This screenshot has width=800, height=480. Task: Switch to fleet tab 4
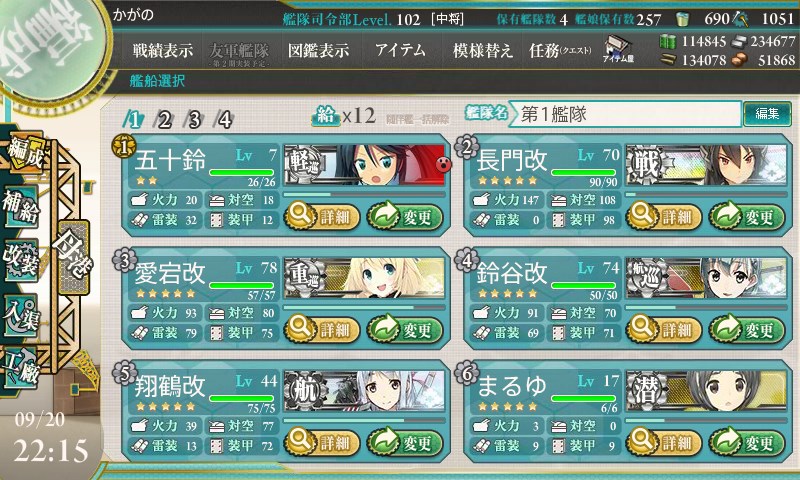coord(225,120)
